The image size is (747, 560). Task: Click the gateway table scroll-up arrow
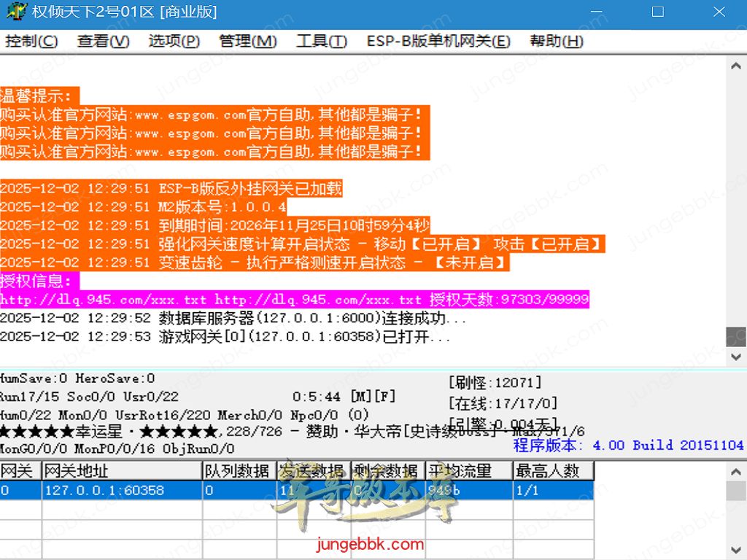[736, 472]
